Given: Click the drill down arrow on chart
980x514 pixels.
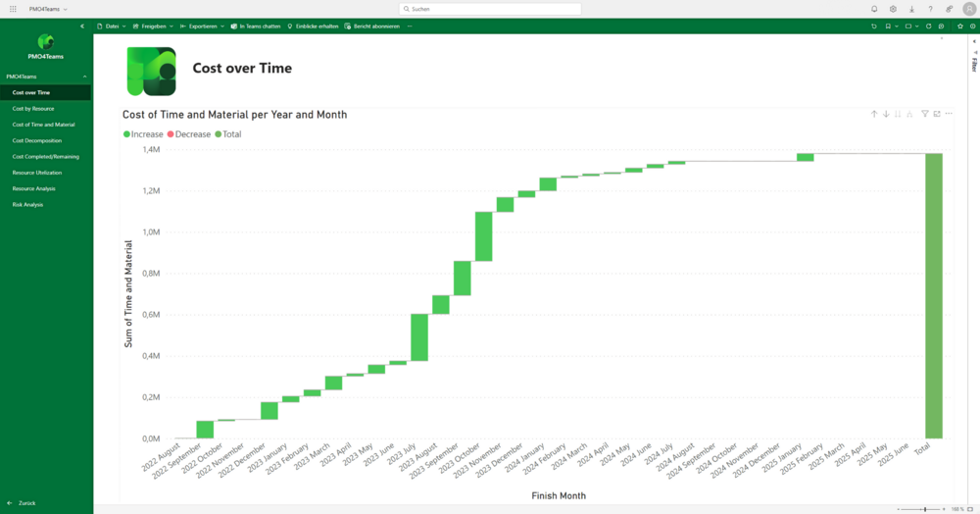Looking at the screenshot, I should click(x=886, y=114).
